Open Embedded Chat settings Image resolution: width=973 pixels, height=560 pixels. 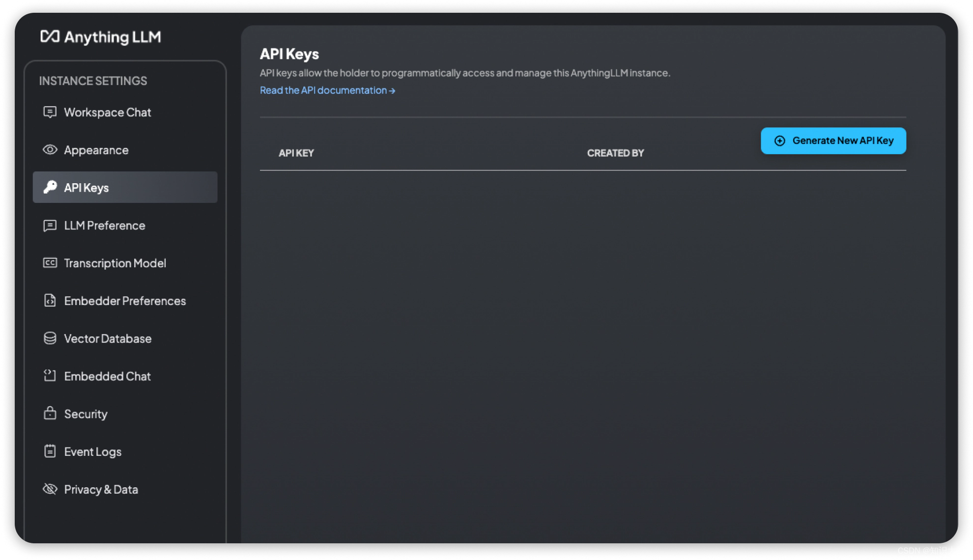click(125, 376)
